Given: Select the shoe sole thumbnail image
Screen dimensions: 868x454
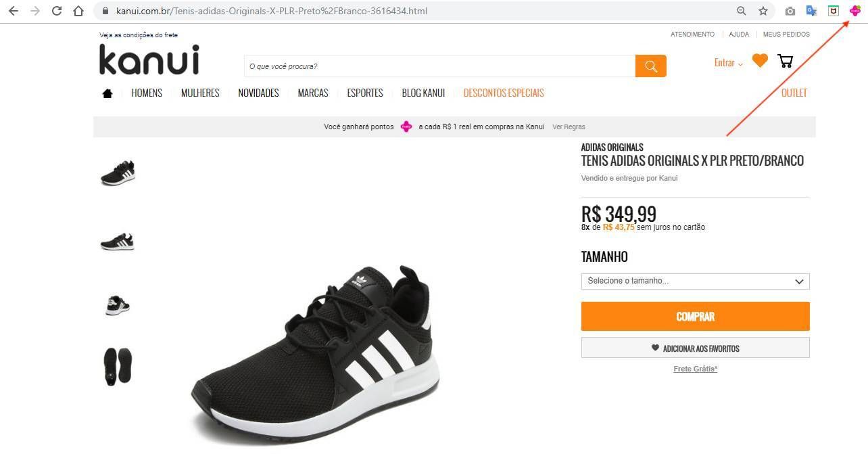Looking at the screenshot, I should [x=118, y=366].
